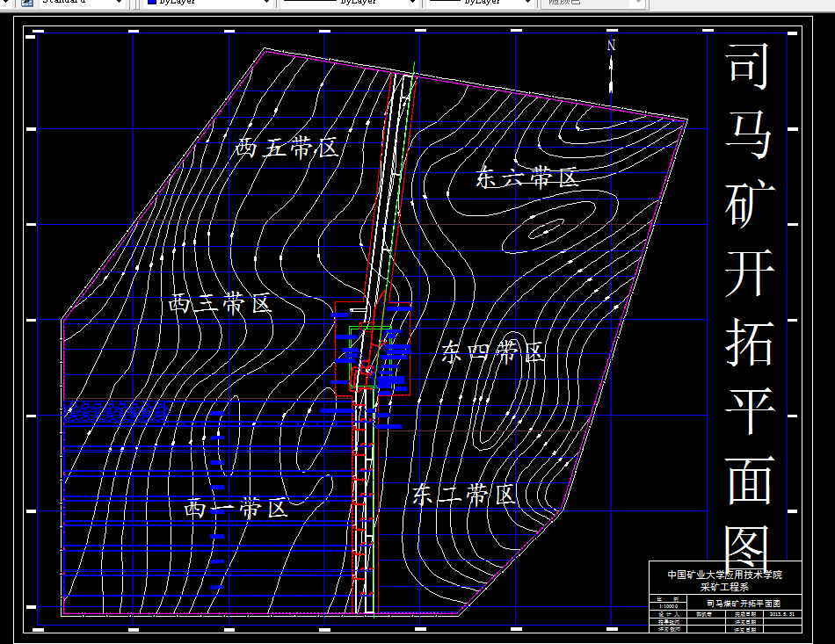Open the greyed-out plot style dropdown

click(592, 3)
